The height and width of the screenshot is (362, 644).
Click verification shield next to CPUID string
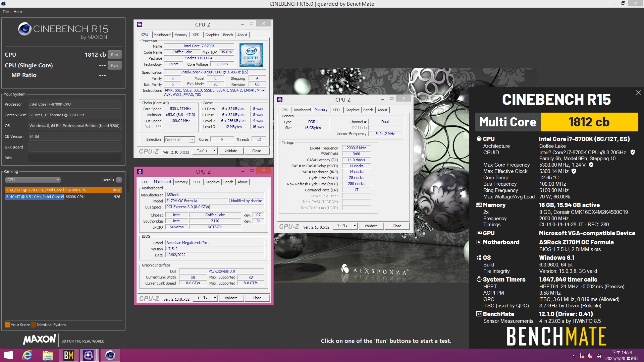pos(633,152)
